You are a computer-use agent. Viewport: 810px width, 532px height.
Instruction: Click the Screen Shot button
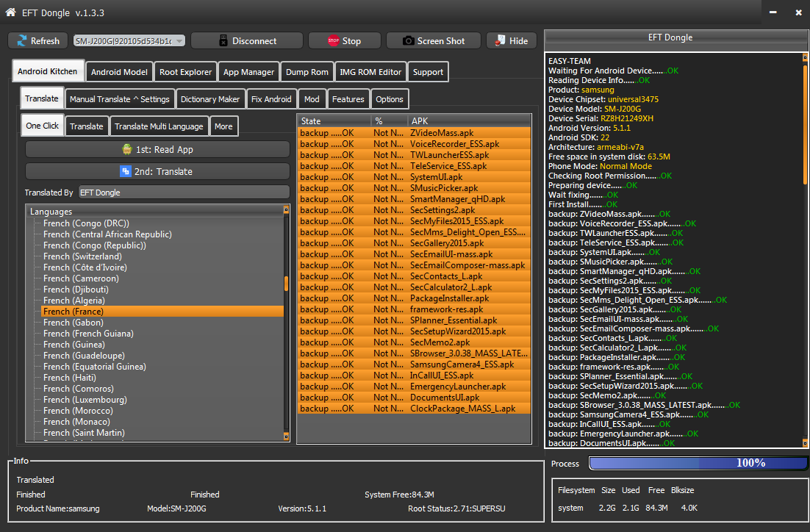click(x=434, y=41)
